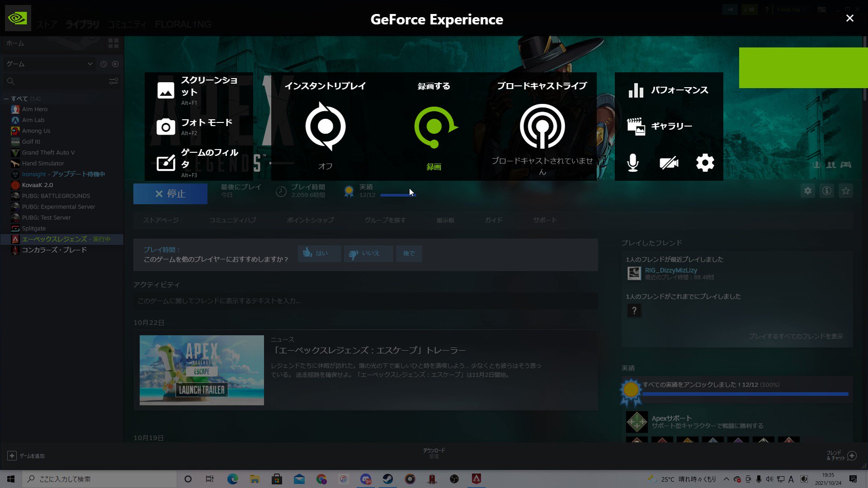868x488 pixels.
Task: Collapse the すべて games category
Action: tap(6, 99)
